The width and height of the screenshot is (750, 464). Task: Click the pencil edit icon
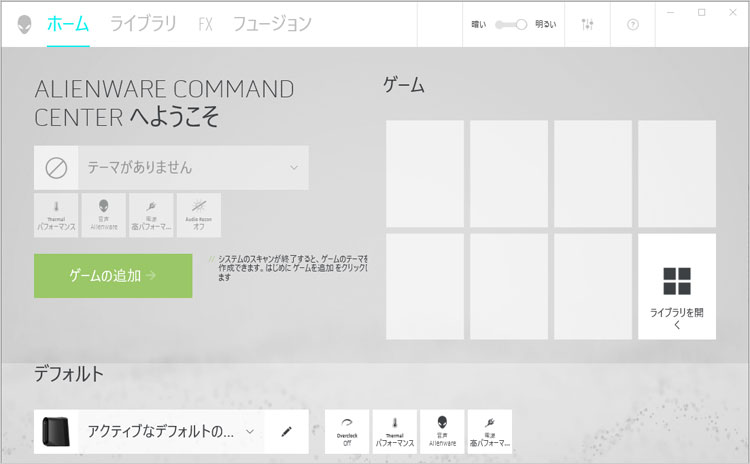(287, 431)
